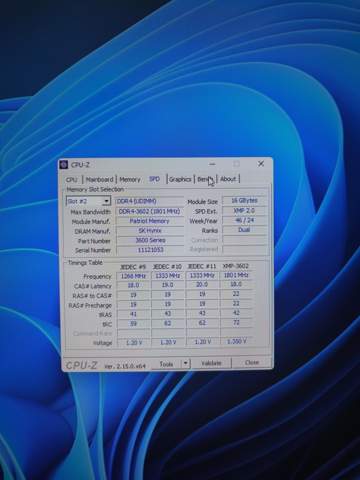
Task: Click the Module Manuf. field Patriot Memory
Action: coord(150,221)
